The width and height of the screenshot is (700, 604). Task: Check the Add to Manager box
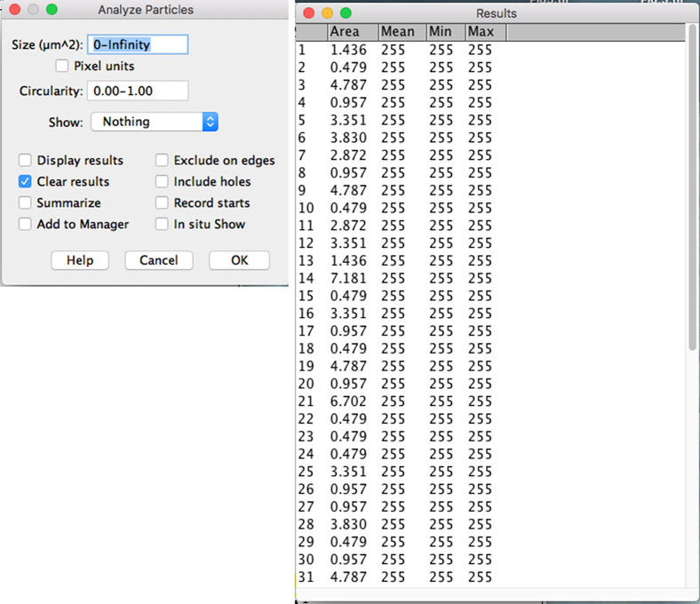26,225
